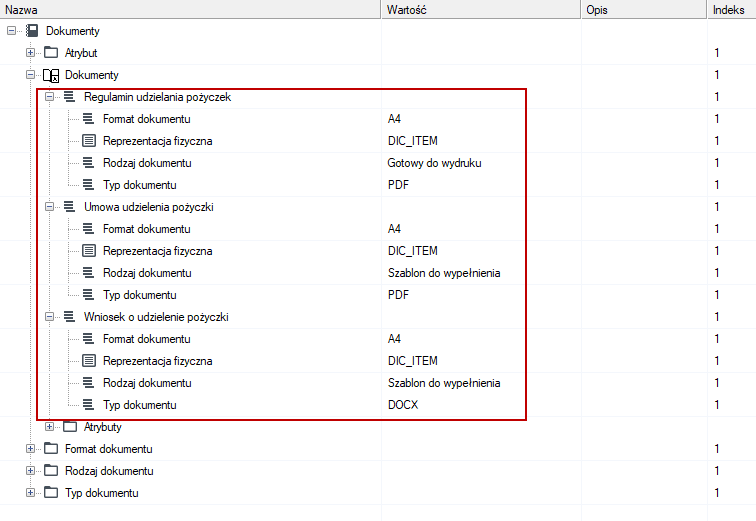
Task: Click Reprezentacja fizyczna icon under Umowa
Action: pos(89,251)
